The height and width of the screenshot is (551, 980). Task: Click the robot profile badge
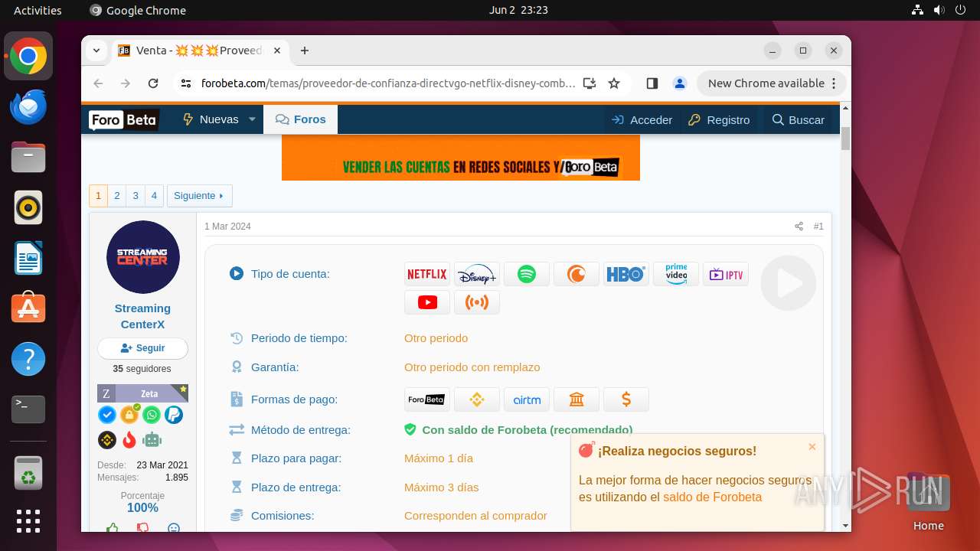pyautogui.click(x=152, y=440)
